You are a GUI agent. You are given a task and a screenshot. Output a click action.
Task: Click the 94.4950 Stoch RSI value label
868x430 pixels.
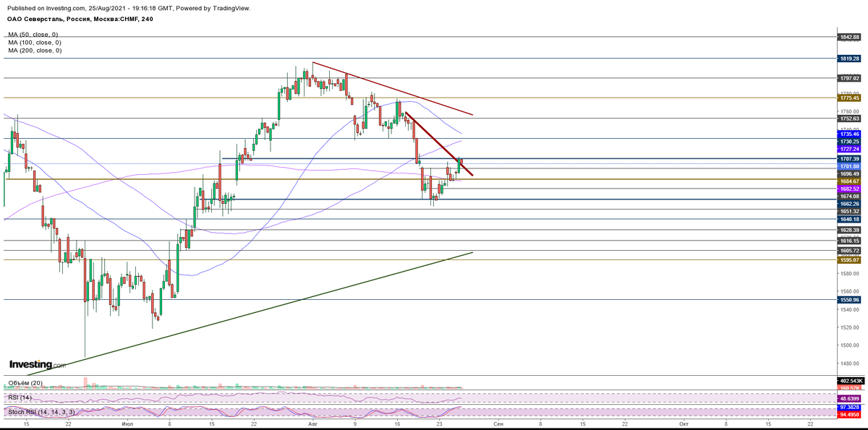[x=849, y=415]
